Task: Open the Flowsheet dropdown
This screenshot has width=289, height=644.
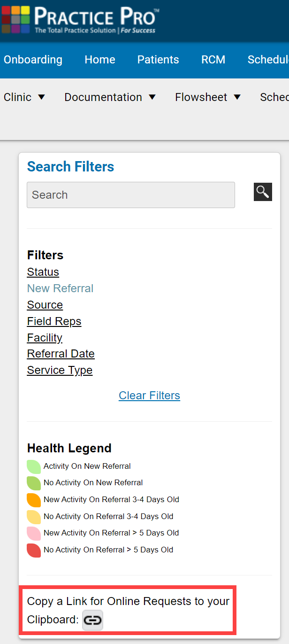Action: coord(208,97)
